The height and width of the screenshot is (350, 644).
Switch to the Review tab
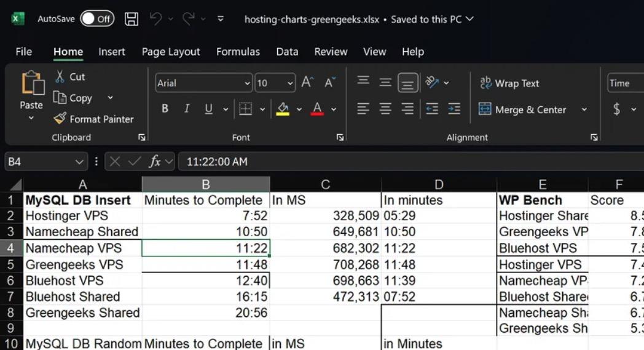(331, 52)
